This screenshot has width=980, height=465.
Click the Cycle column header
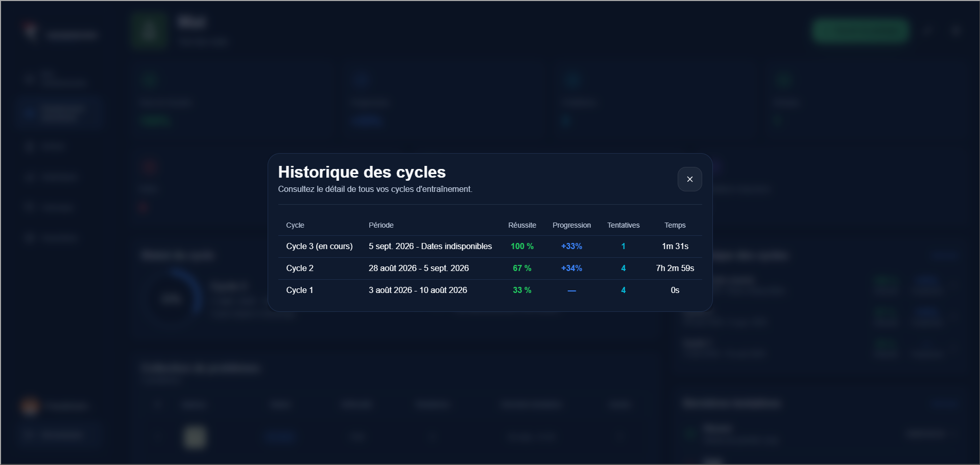click(x=295, y=225)
